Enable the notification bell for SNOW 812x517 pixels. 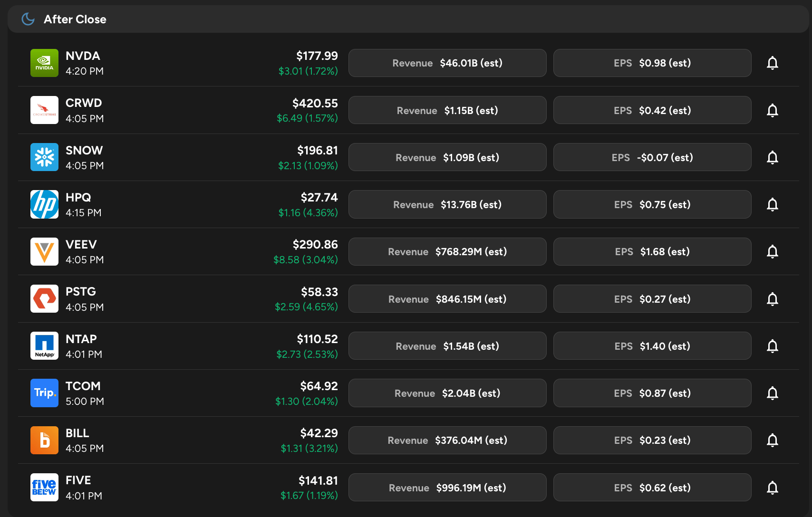coord(773,157)
